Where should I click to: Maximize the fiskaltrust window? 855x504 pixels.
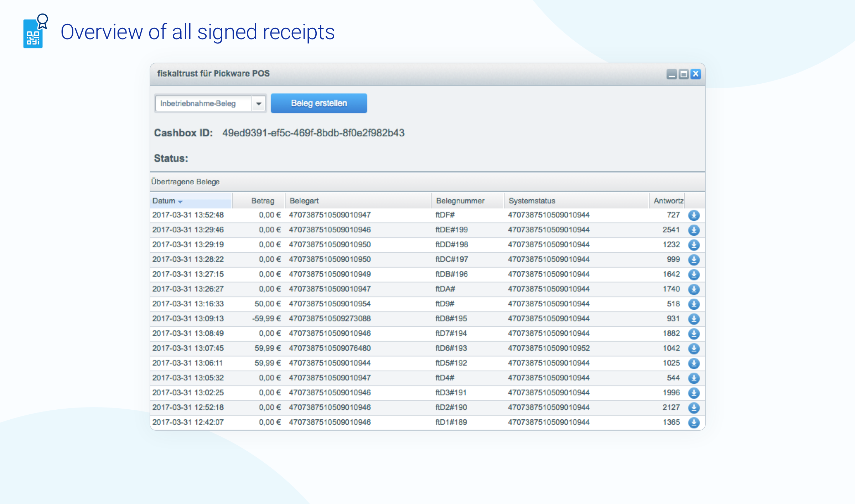click(x=684, y=74)
